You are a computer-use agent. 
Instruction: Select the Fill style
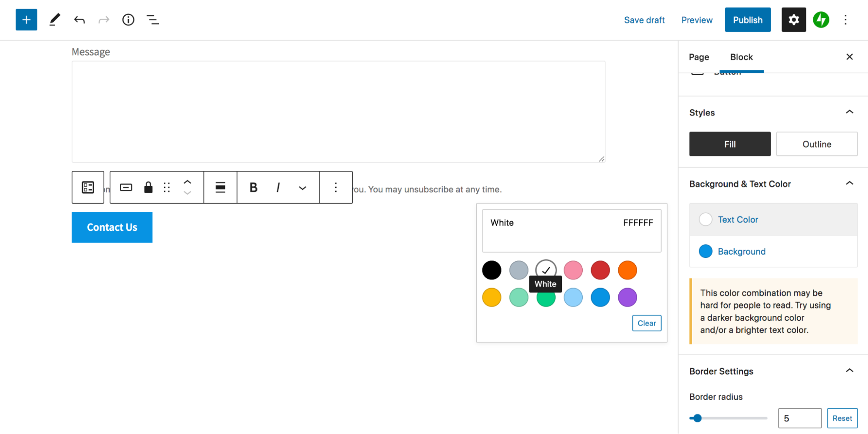(730, 144)
